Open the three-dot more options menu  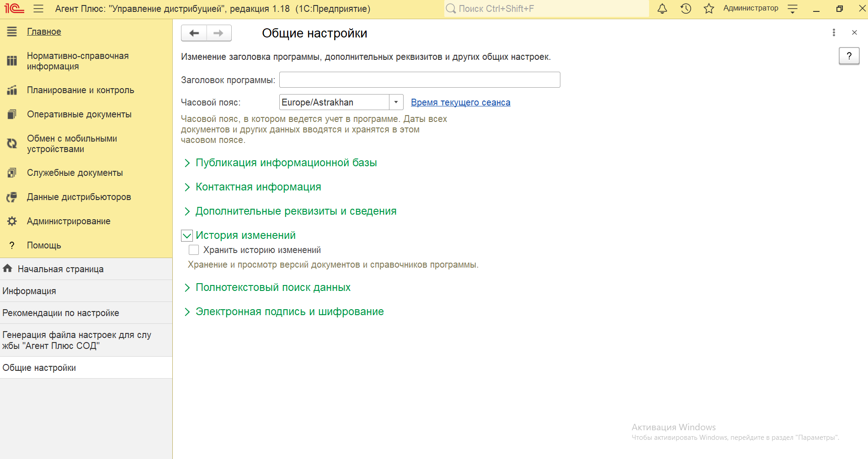tap(834, 32)
